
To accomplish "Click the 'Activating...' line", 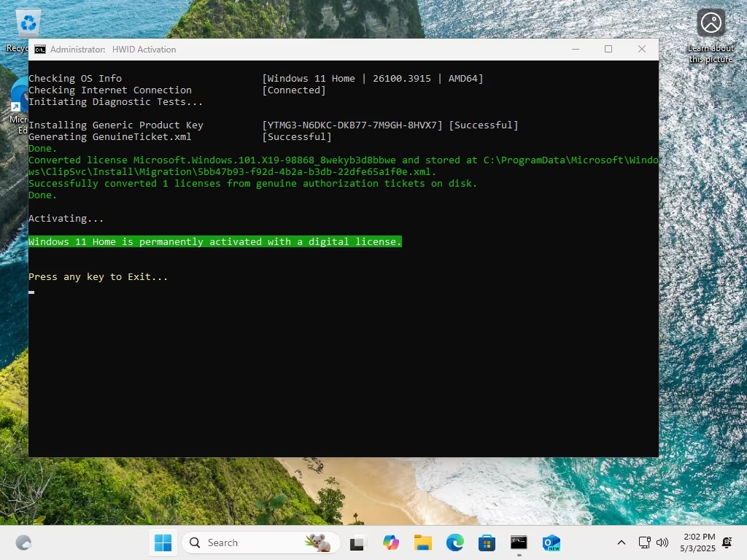I will (x=66, y=219).
